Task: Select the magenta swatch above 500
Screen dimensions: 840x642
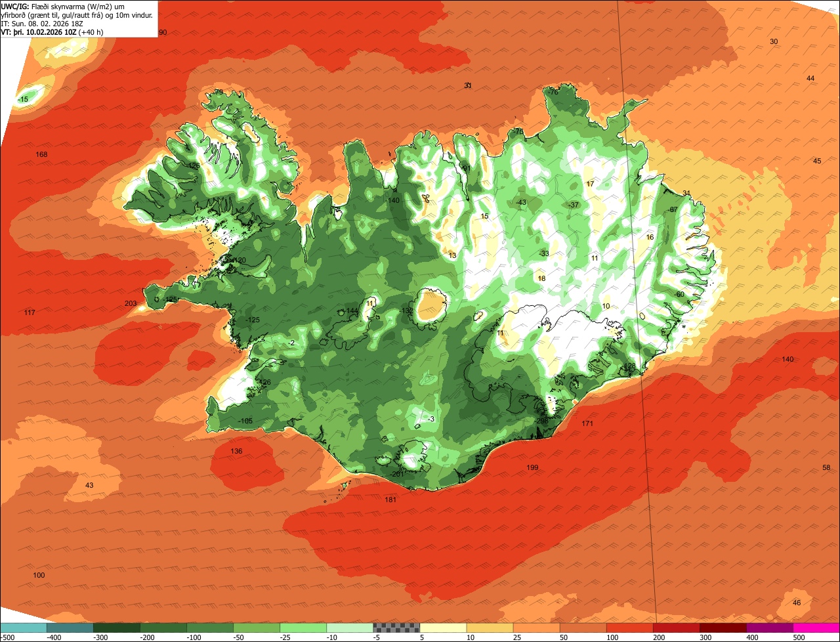Action: [x=816, y=628]
